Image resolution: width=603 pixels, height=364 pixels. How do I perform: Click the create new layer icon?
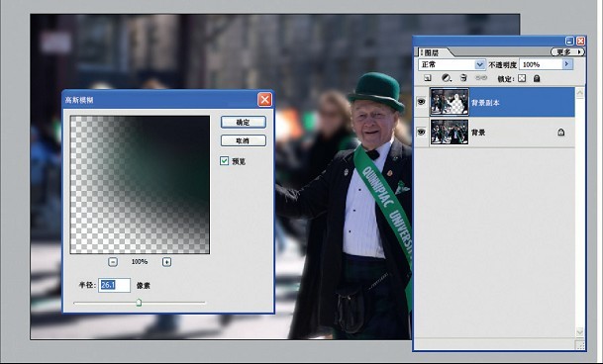(428, 78)
